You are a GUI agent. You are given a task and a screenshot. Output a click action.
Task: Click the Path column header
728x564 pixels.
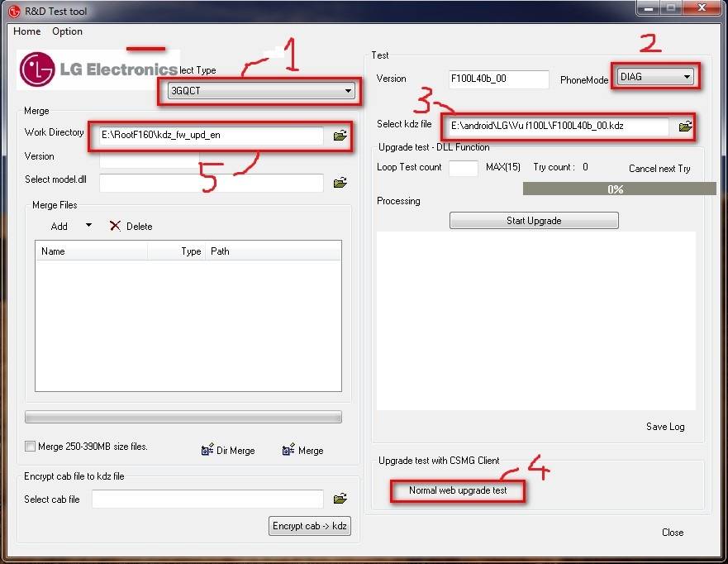(274, 251)
